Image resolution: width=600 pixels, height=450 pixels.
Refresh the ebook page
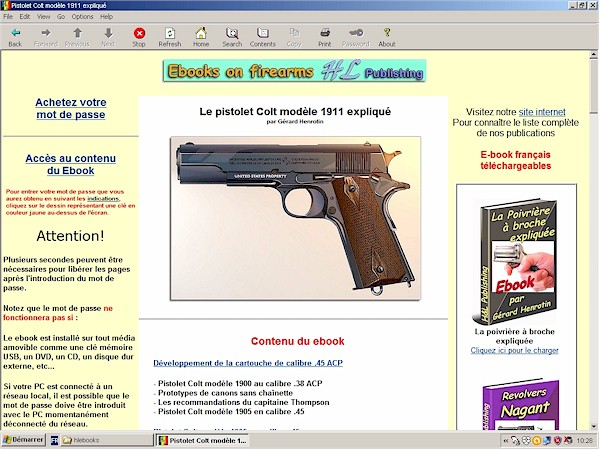click(170, 33)
